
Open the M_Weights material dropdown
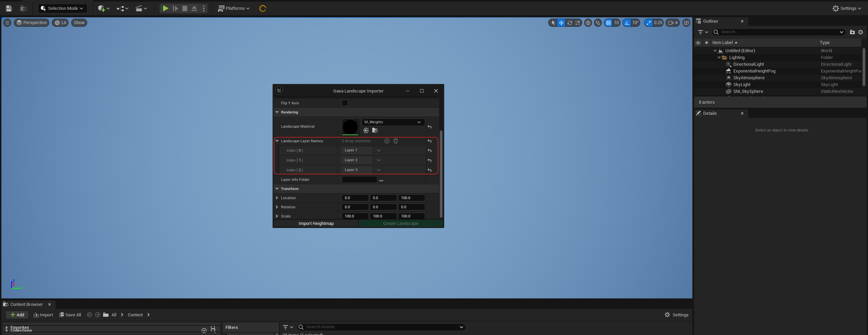(393, 122)
